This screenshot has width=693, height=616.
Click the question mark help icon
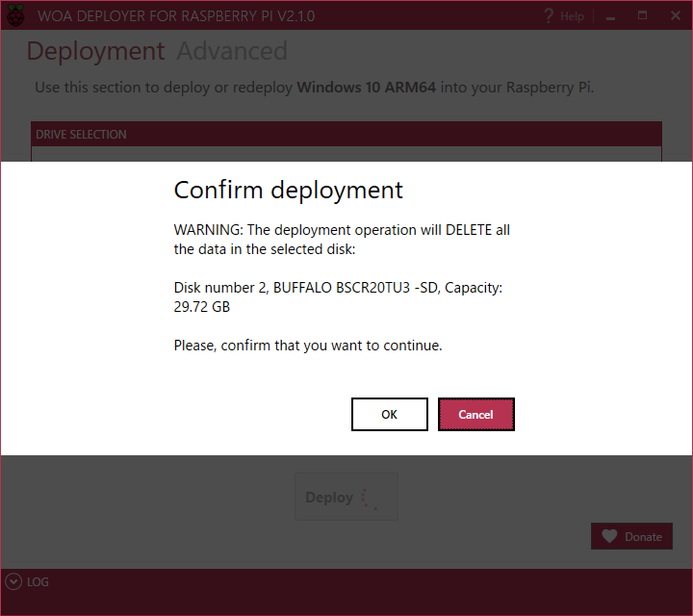click(549, 16)
